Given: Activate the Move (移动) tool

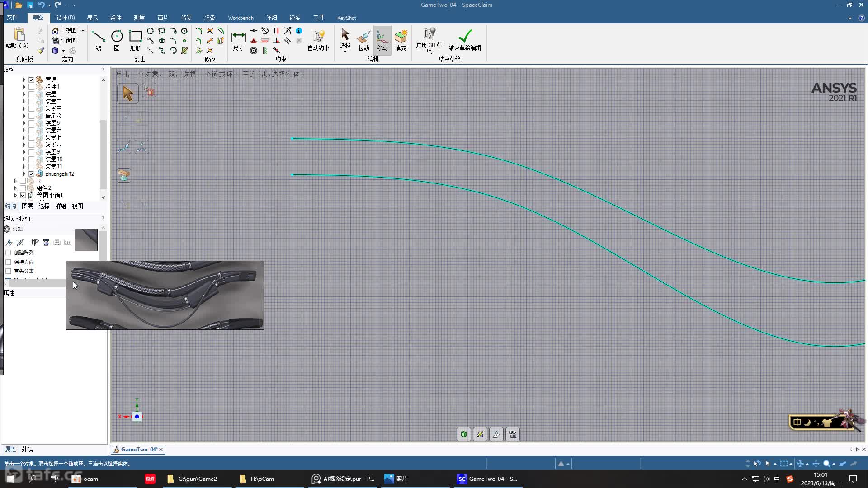Looking at the screenshot, I should point(382,40).
